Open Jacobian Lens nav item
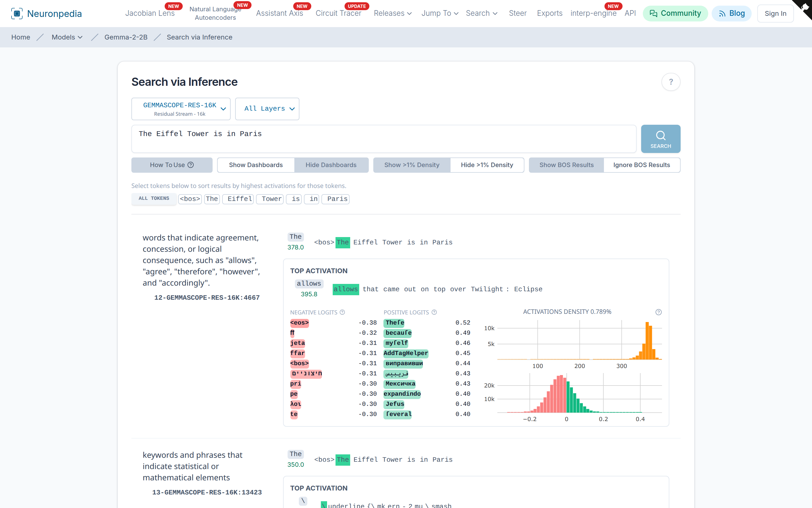This screenshot has width=812, height=508. [150, 14]
